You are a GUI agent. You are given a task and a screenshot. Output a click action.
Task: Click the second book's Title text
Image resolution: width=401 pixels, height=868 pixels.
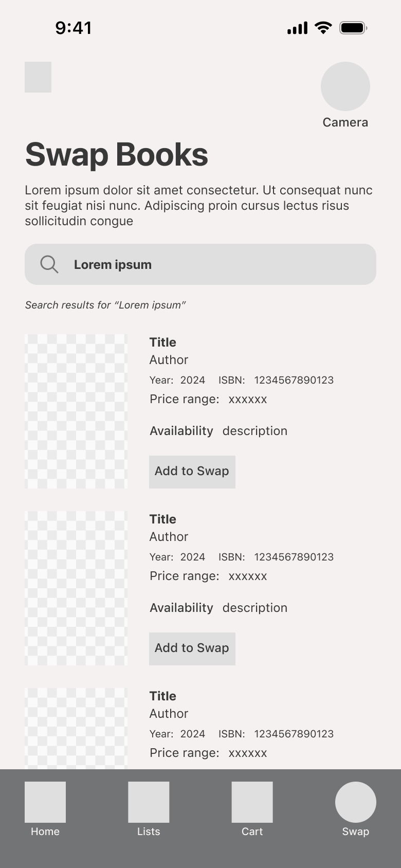[x=163, y=519]
